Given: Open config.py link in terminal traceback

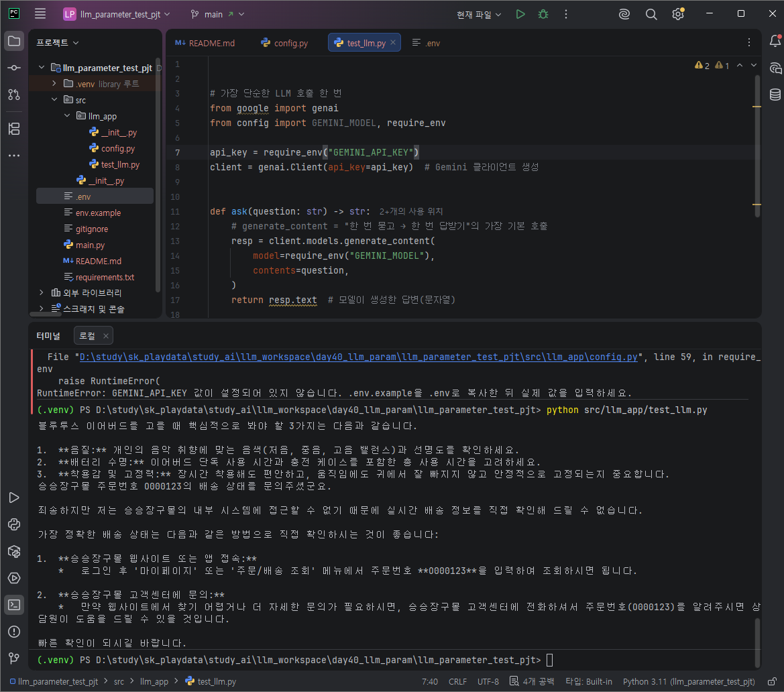Looking at the screenshot, I should pyautogui.click(x=359, y=357).
